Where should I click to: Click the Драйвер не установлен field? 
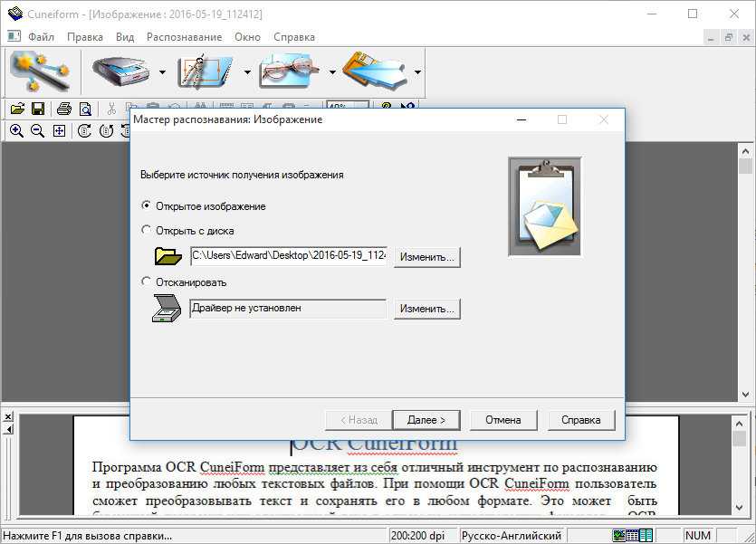click(x=288, y=309)
